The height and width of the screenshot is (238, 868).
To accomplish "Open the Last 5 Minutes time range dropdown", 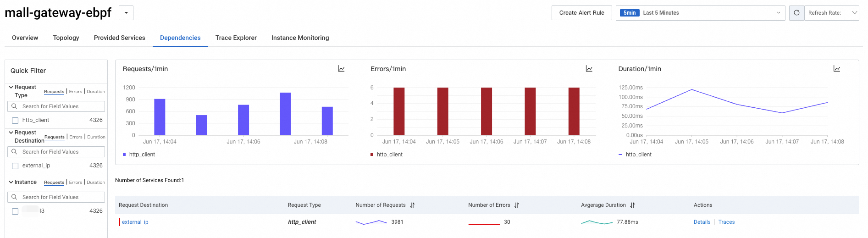I will tap(700, 13).
